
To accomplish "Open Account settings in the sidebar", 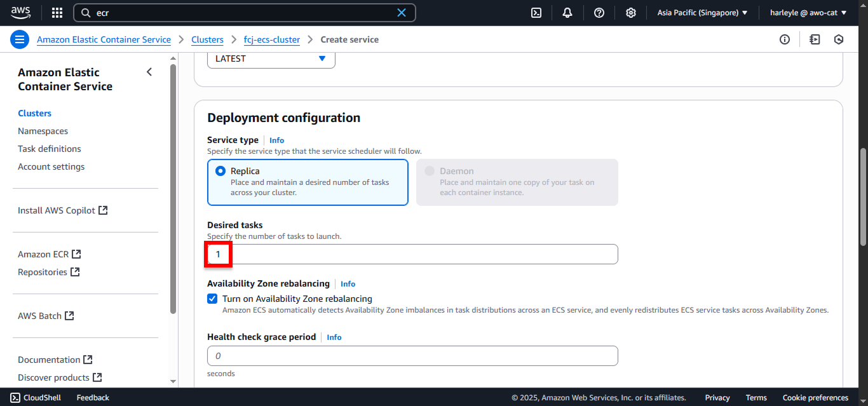I will pos(51,166).
